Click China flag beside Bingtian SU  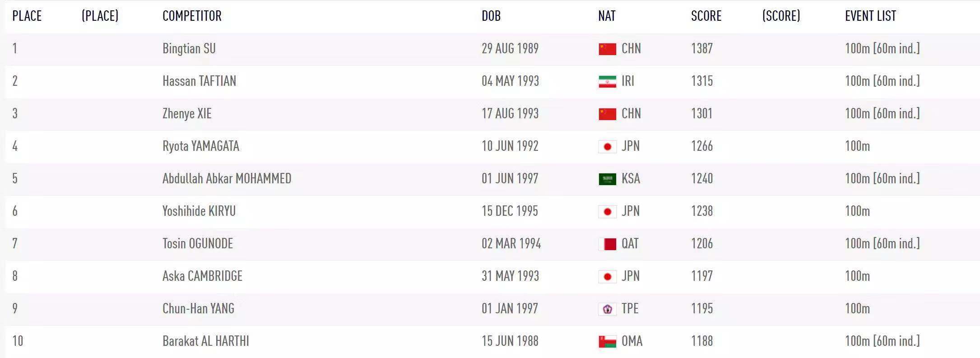[607, 49]
